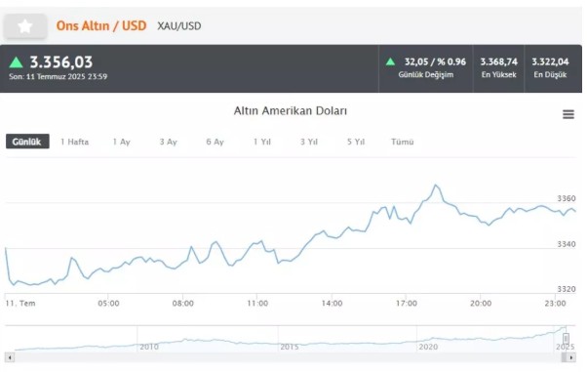Switch chart to 1 Yıl
The image size is (588, 372).
[x=261, y=142]
